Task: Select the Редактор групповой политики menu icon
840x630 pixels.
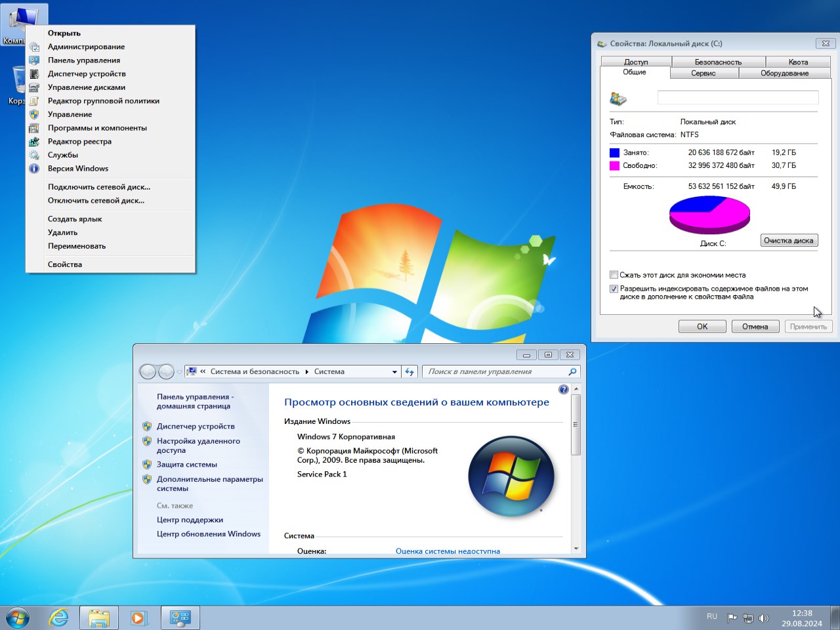Action: (34, 101)
